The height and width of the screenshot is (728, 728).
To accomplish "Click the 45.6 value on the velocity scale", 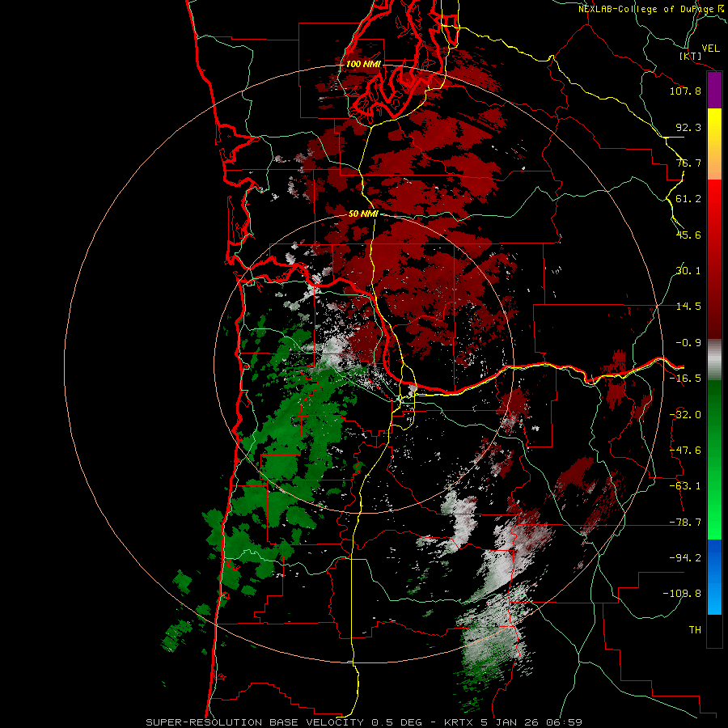I will [688, 235].
